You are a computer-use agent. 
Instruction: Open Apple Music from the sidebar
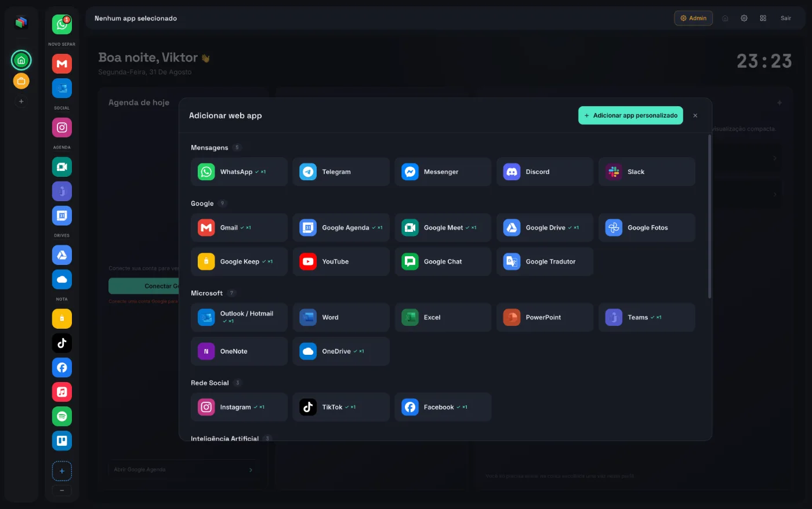[62, 392]
